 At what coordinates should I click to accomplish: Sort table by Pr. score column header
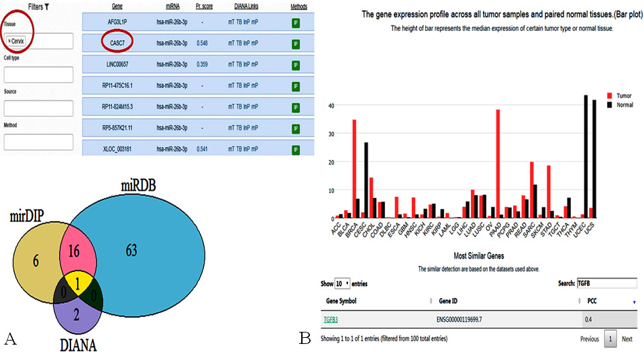(204, 7)
